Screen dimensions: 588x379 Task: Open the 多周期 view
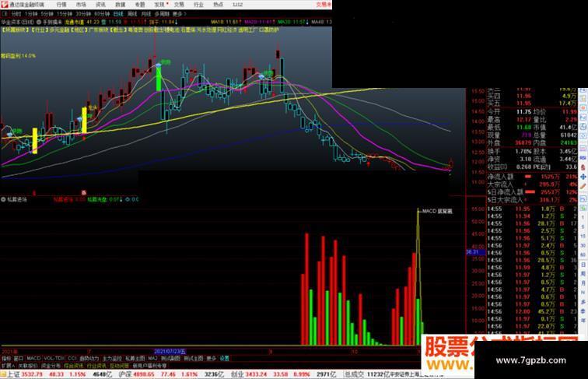pos(162,14)
